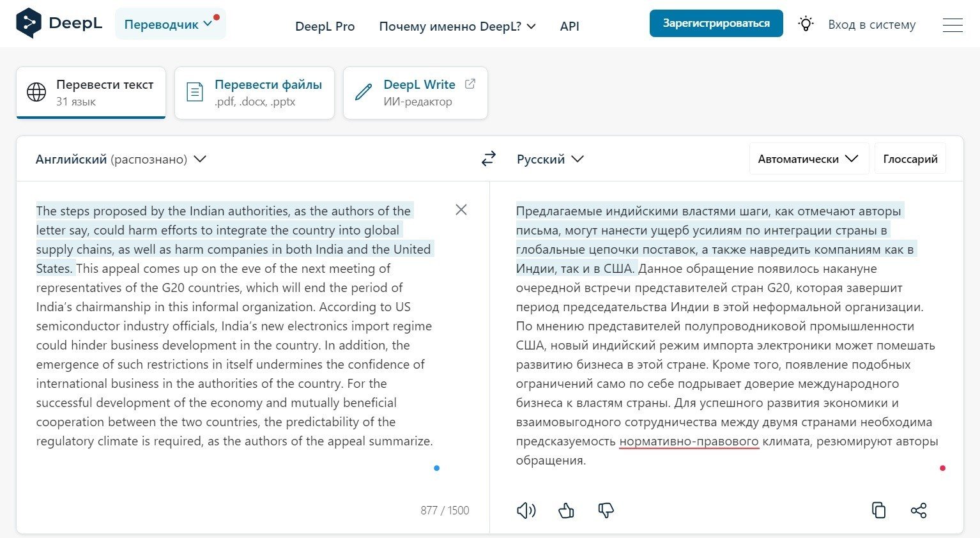
Task: Switch to the Перевести файлы tab
Action: click(254, 93)
